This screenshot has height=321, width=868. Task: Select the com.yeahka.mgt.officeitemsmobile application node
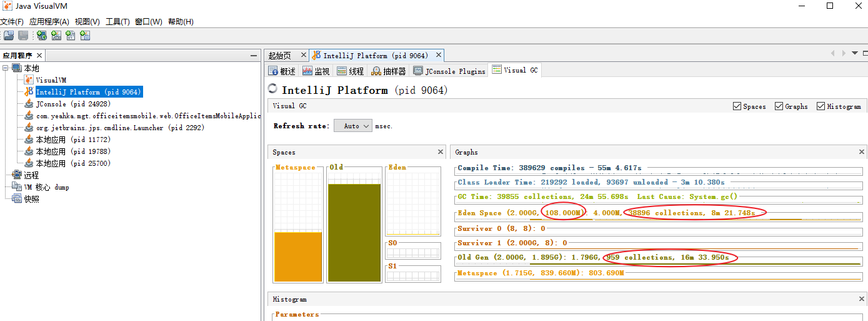click(x=142, y=116)
